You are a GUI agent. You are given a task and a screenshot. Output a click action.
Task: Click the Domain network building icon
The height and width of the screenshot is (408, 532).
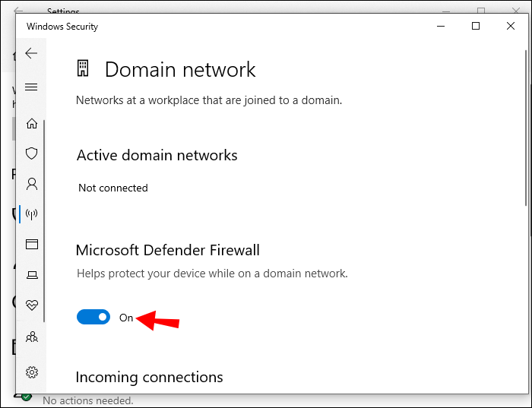click(x=83, y=69)
